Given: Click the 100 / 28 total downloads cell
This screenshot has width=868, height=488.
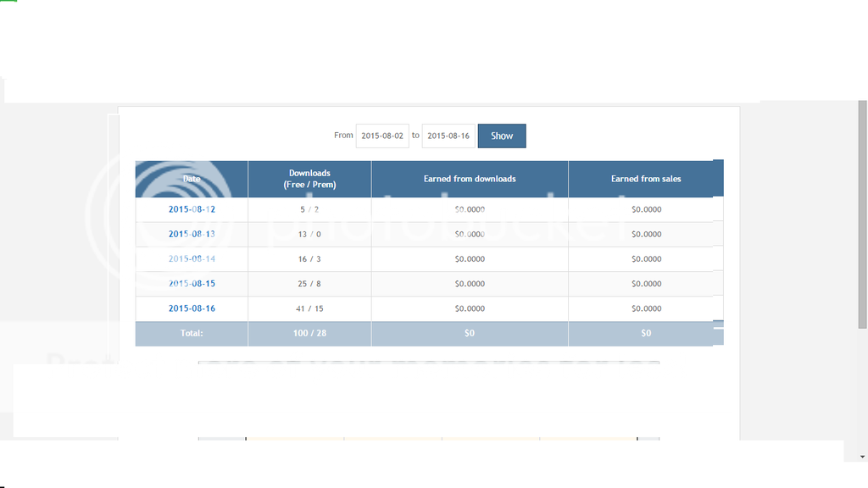Looking at the screenshot, I should coord(309,334).
